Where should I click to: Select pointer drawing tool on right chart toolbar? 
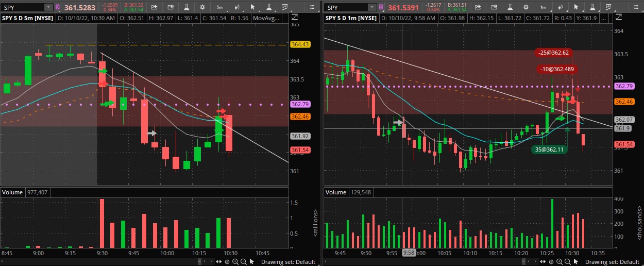[576, 7]
